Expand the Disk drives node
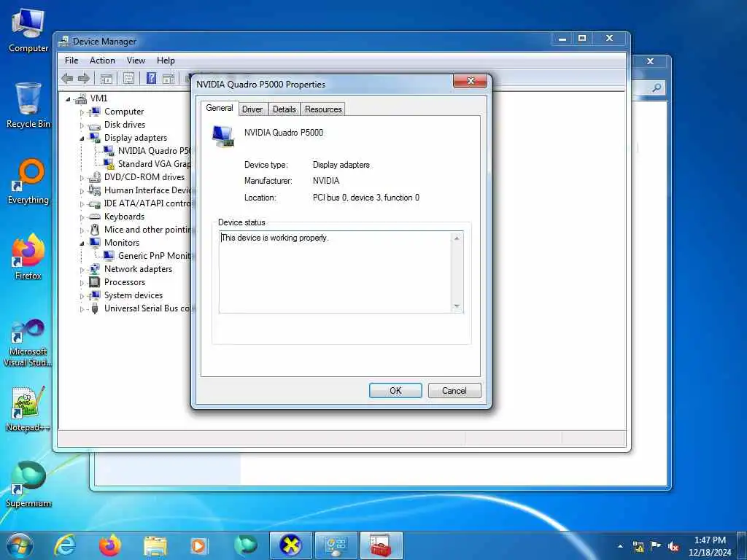 click(82, 125)
